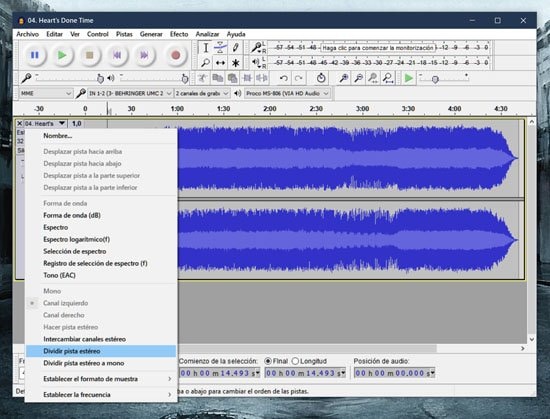Open the Editar menu
This screenshot has height=419, width=550.
[x=54, y=34]
